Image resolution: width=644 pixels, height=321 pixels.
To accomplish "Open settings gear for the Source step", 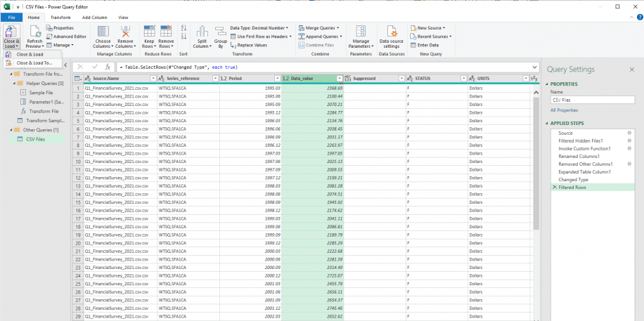I will click(x=629, y=133).
